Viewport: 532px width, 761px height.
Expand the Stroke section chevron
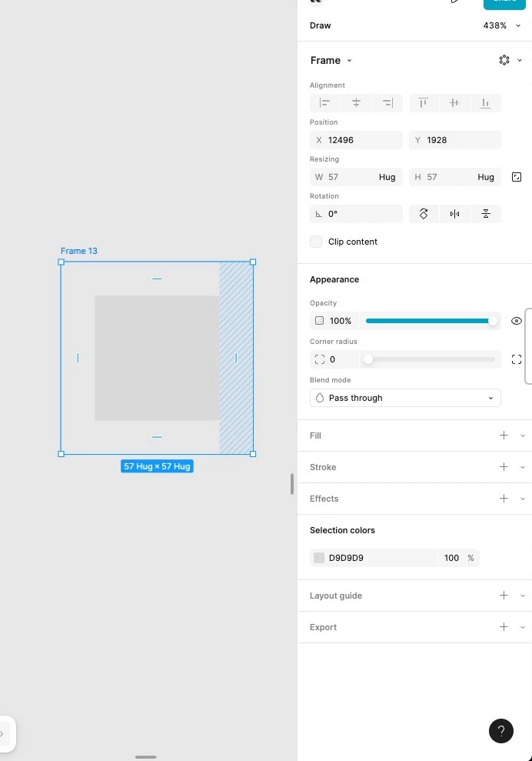tap(523, 467)
